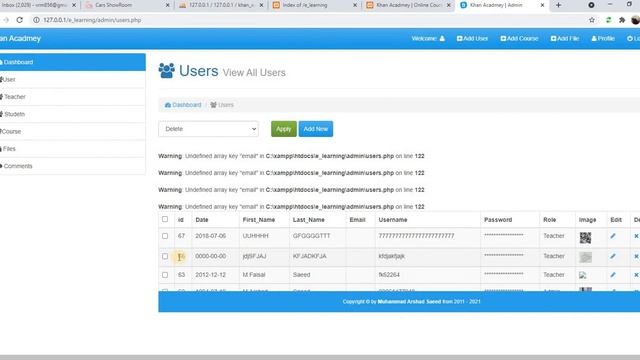Edit user kfdjakfjajk with pencil icon
This screenshot has height=360, width=640.
click(x=613, y=256)
